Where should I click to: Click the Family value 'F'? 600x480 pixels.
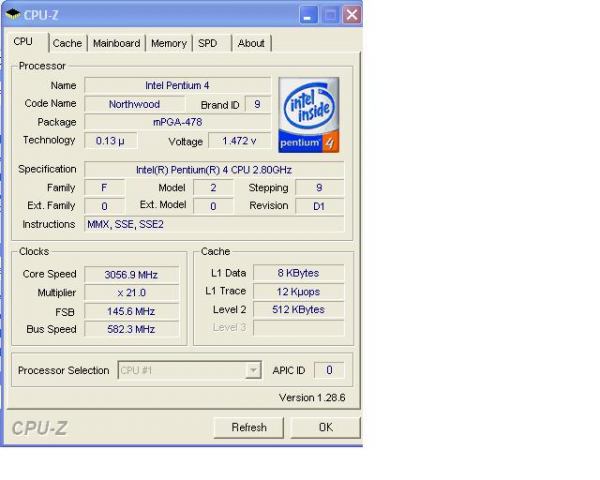pos(104,188)
